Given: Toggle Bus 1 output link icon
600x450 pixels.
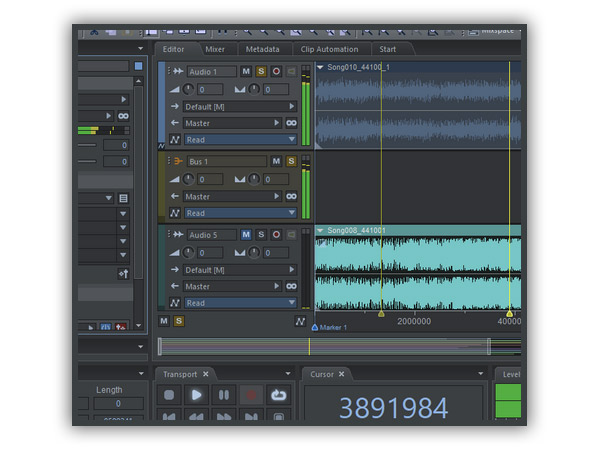Looking at the screenshot, I should (291, 197).
